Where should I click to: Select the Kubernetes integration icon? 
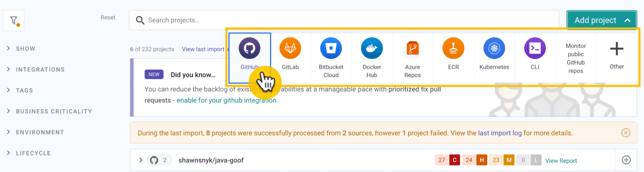(494, 48)
